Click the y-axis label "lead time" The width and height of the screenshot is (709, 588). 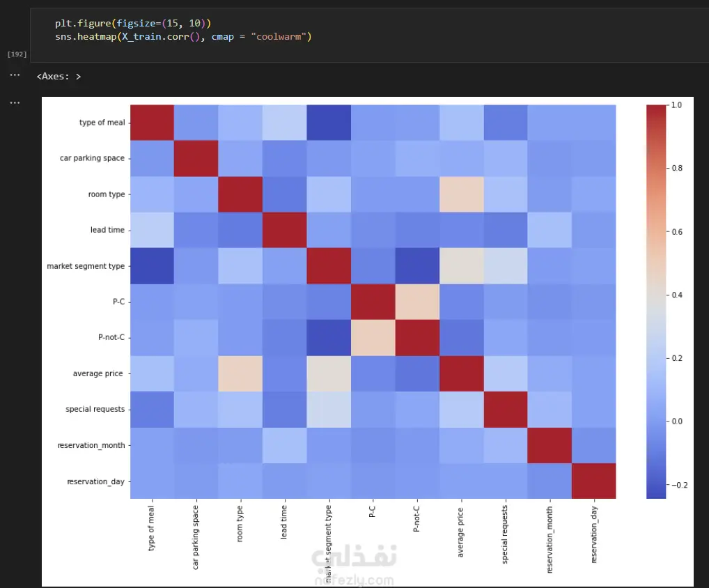(107, 230)
